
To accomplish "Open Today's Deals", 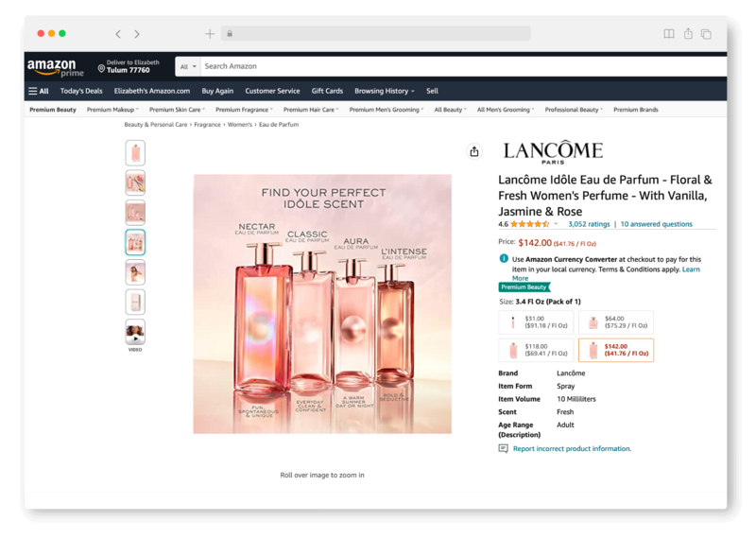I will tap(81, 91).
